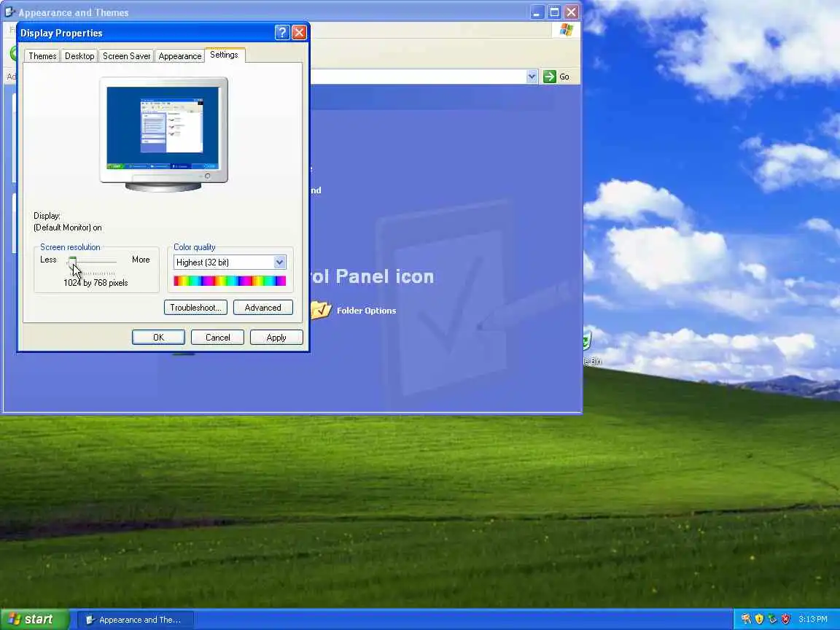Click the safely remove hardware tray icon
The width and height of the screenshot is (840, 630).
click(772, 619)
